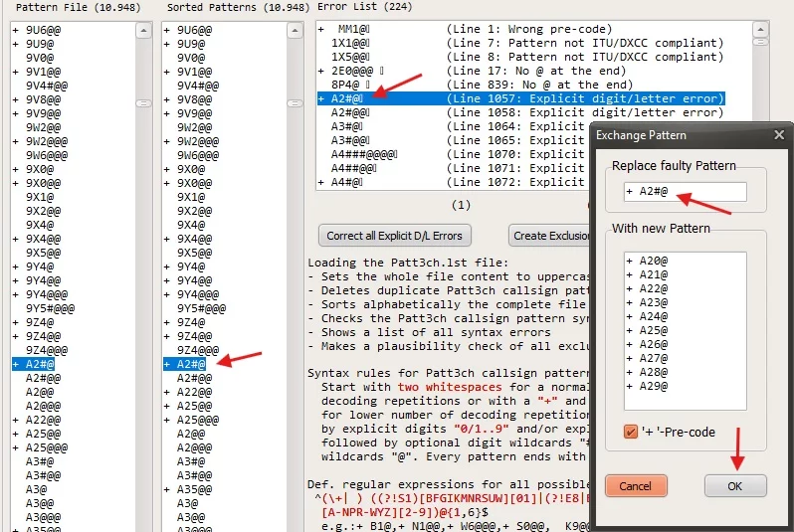Viewport: 794px width, 532px height.
Task: Select the Line 1 Wrong pre-code error
Action: pyautogui.click(x=520, y=29)
